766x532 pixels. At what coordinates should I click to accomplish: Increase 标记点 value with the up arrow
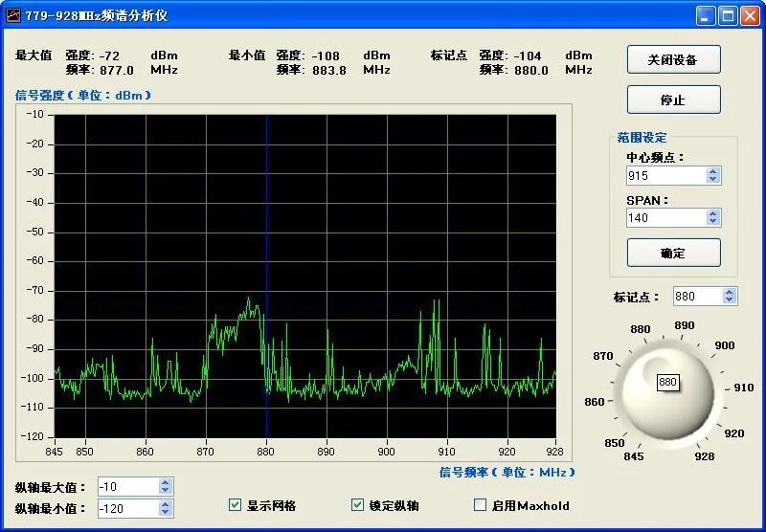730,292
